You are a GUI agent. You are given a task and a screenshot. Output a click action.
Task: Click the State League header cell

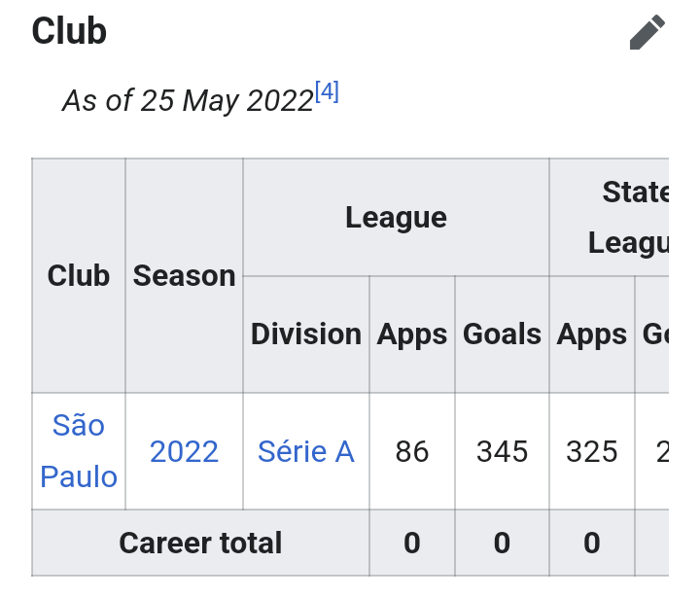[x=610, y=218]
